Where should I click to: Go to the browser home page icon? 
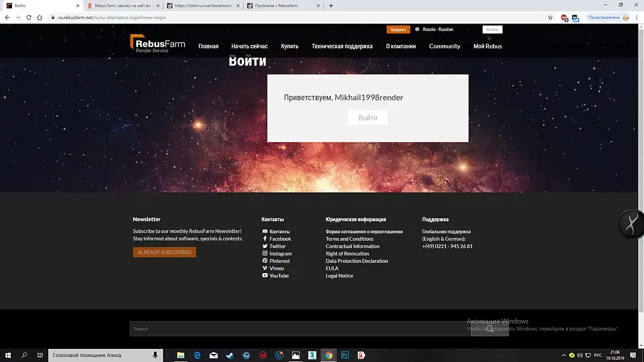click(39, 17)
